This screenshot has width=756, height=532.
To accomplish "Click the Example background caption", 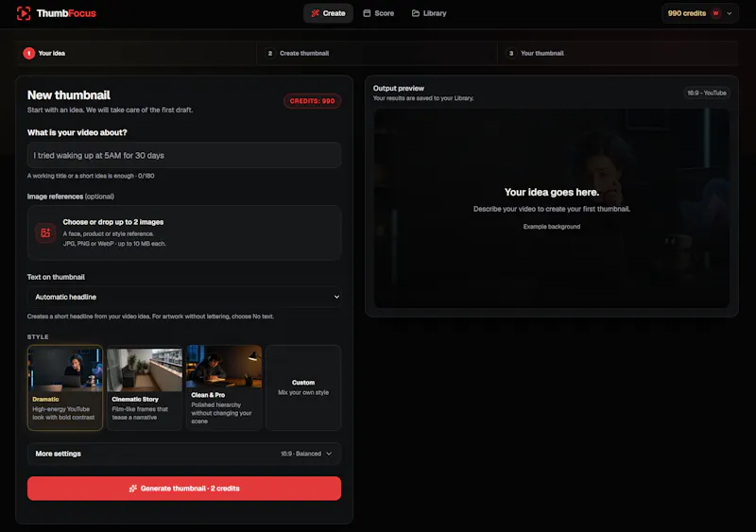I will point(552,226).
